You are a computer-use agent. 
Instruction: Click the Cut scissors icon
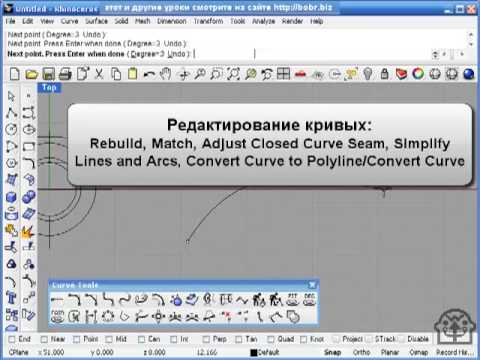(99, 74)
